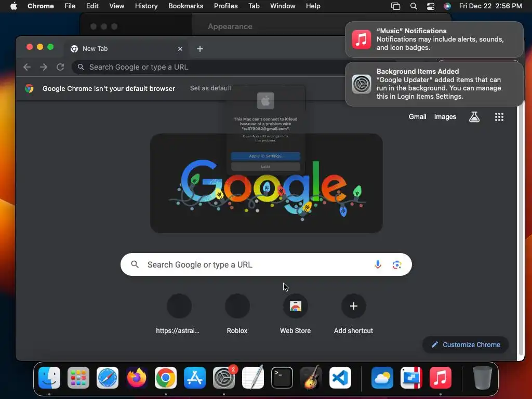The image size is (532, 399).
Task: Open the Help menu
Action: pyautogui.click(x=313, y=6)
